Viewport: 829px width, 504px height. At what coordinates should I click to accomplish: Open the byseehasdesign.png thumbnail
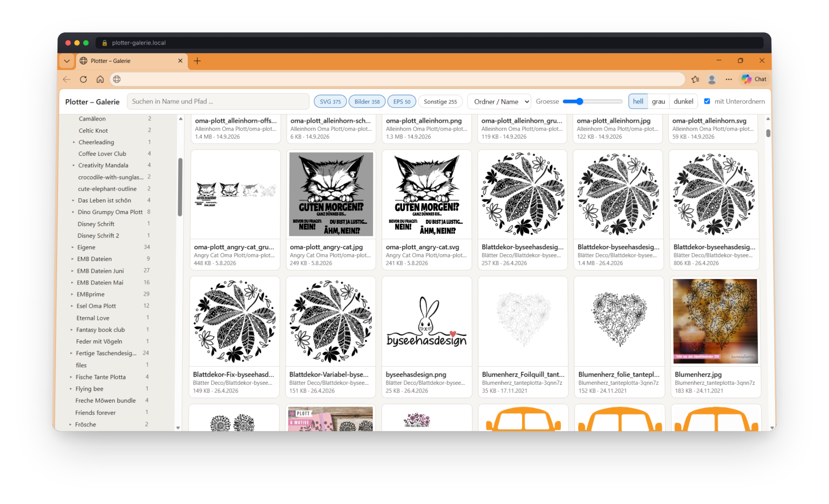(x=427, y=322)
